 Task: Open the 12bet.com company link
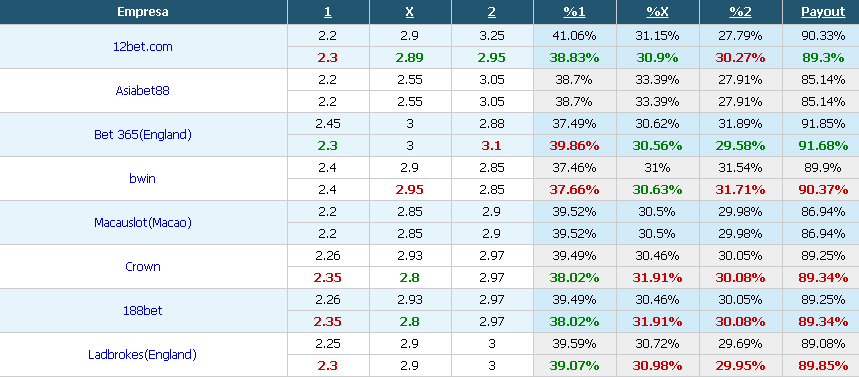pyautogui.click(x=142, y=47)
